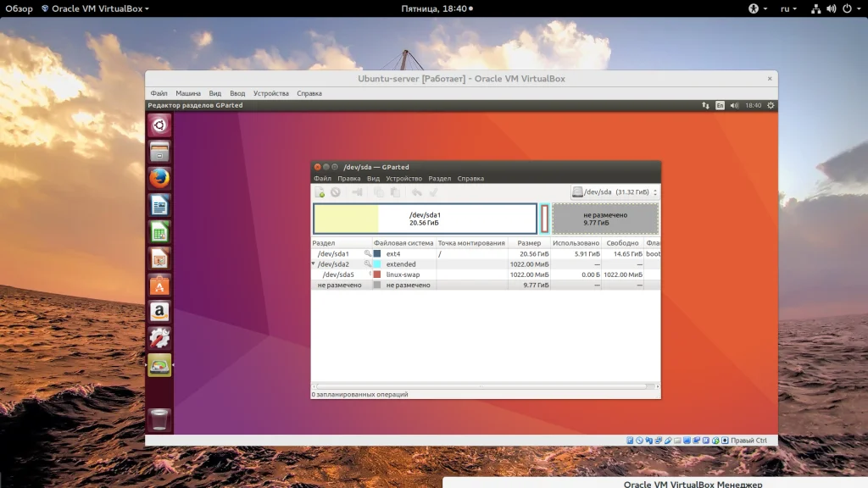Open the /dev/sda device selector dropdown
Image resolution: width=868 pixels, height=488 pixels.
point(615,192)
